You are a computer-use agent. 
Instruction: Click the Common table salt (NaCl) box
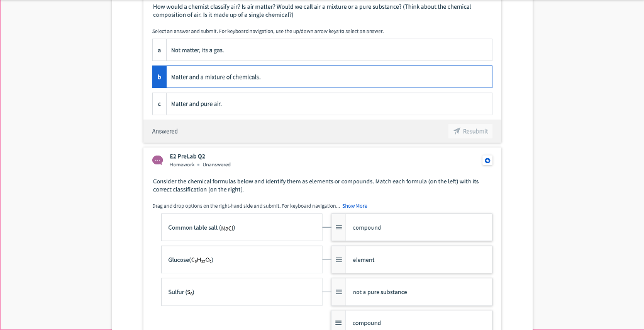point(241,227)
